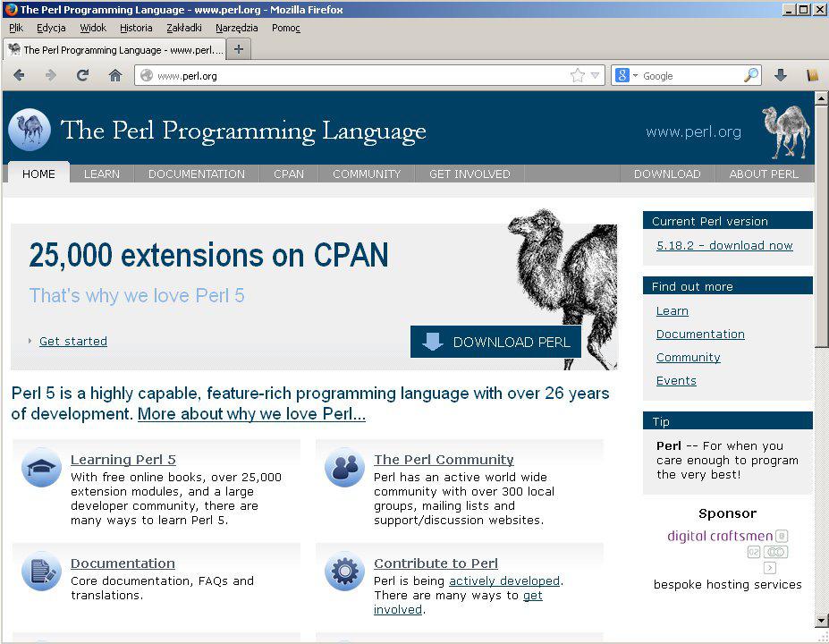The width and height of the screenshot is (829, 644).
Task: Reload the page with the refresh icon
Action: coord(82,76)
